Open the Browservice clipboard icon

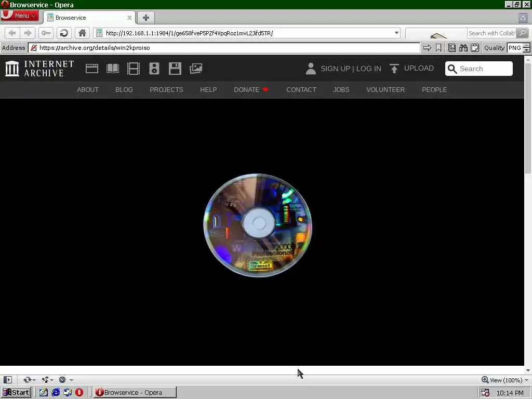point(475,48)
